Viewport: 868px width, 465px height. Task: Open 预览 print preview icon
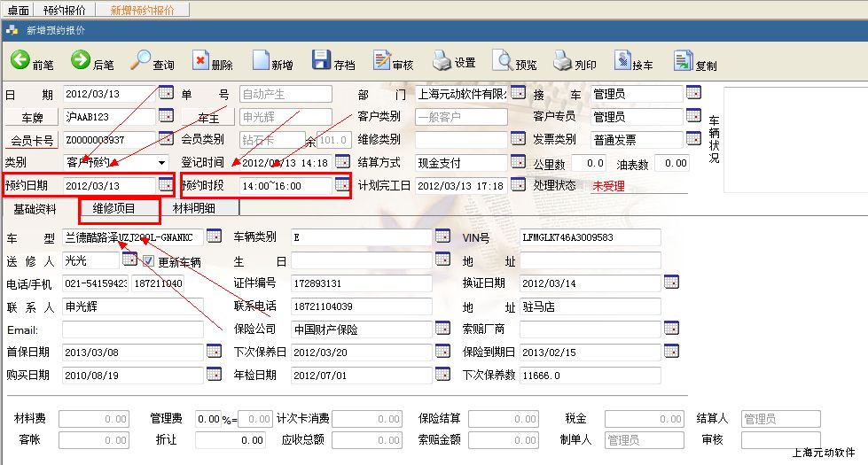(503, 61)
